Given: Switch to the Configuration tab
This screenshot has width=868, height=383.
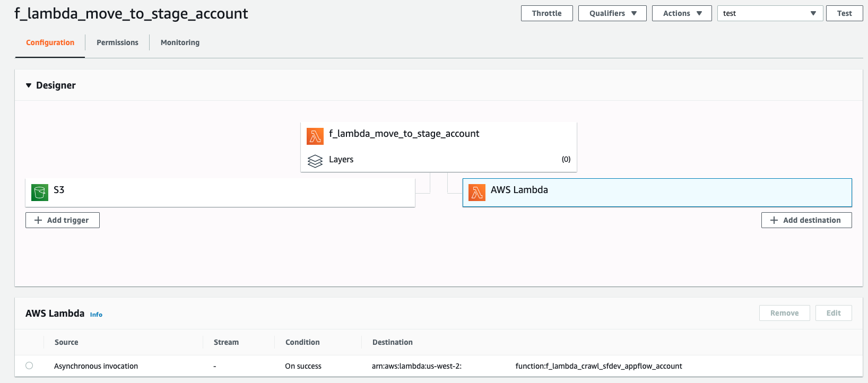Looking at the screenshot, I should pyautogui.click(x=50, y=42).
